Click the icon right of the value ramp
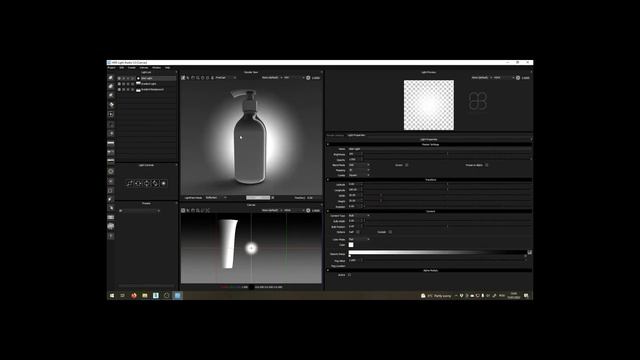Image resolution: width=640 pixels, height=360 pixels. click(529, 253)
